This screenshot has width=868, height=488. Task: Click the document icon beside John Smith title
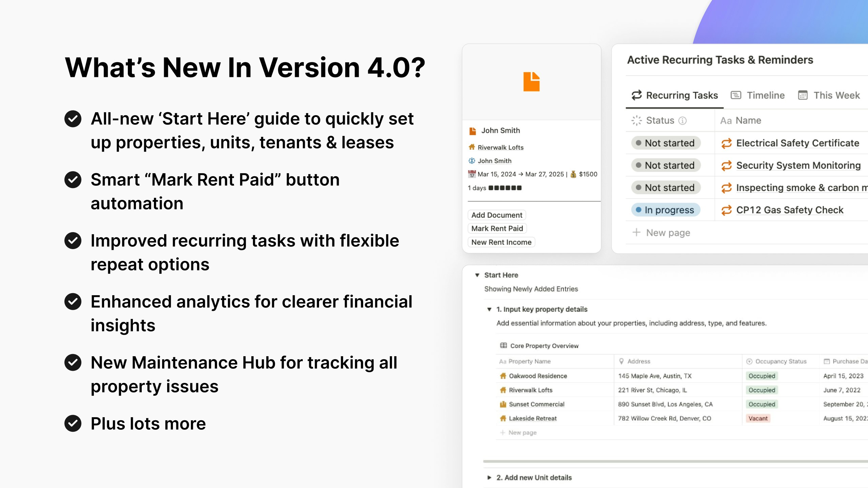(x=472, y=131)
